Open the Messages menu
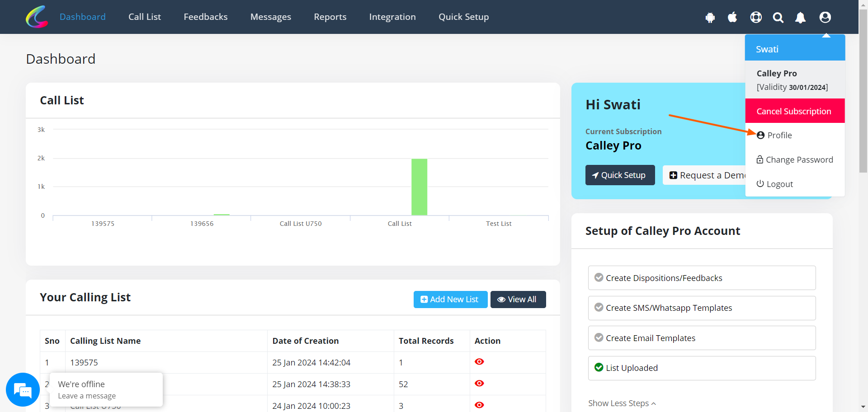This screenshot has height=412, width=868. tap(271, 17)
